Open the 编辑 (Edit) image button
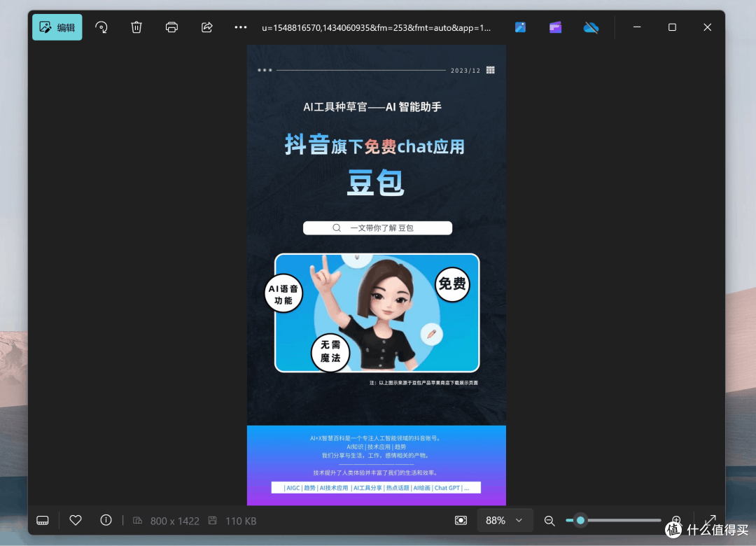Image resolution: width=756 pixels, height=546 pixels. 57,27
